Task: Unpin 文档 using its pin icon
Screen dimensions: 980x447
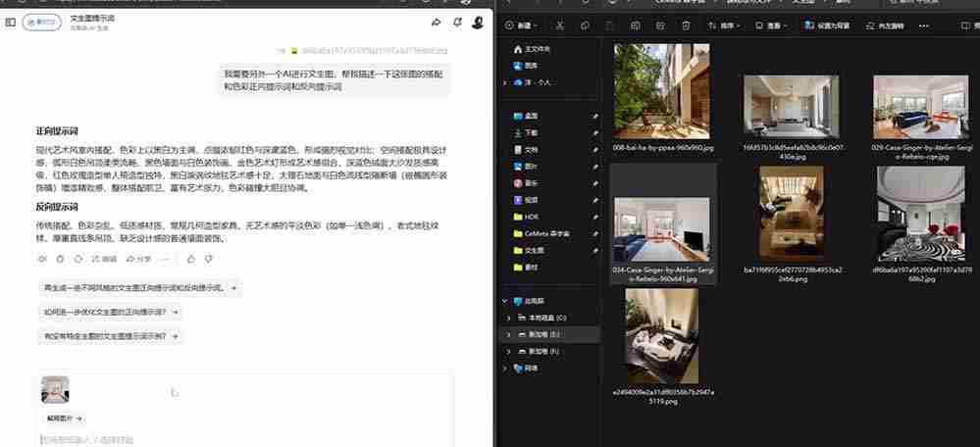Action: pyautogui.click(x=595, y=150)
